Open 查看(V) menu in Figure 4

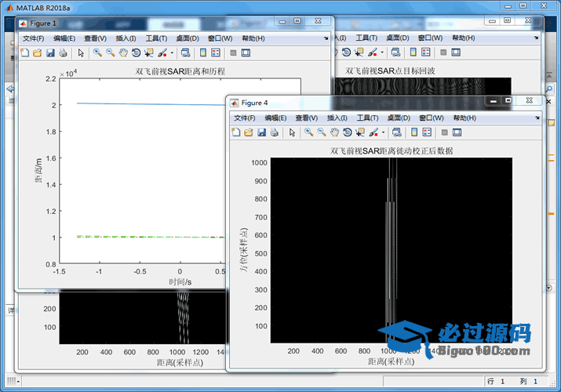point(306,118)
